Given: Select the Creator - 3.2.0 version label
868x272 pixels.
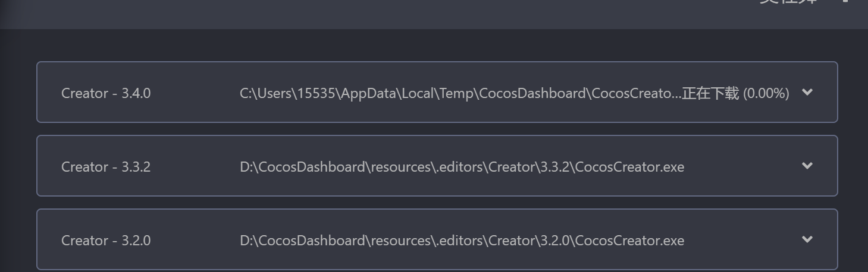Looking at the screenshot, I should [x=106, y=241].
